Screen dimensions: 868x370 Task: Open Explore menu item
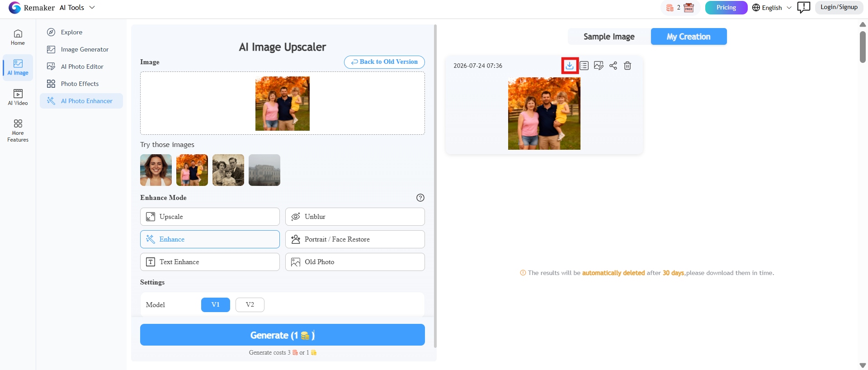click(x=81, y=32)
